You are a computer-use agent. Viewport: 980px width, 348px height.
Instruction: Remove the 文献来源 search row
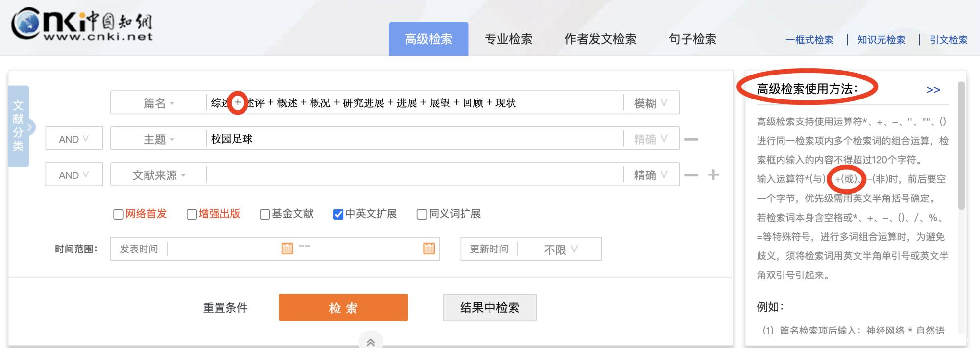pyautogui.click(x=691, y=175)
